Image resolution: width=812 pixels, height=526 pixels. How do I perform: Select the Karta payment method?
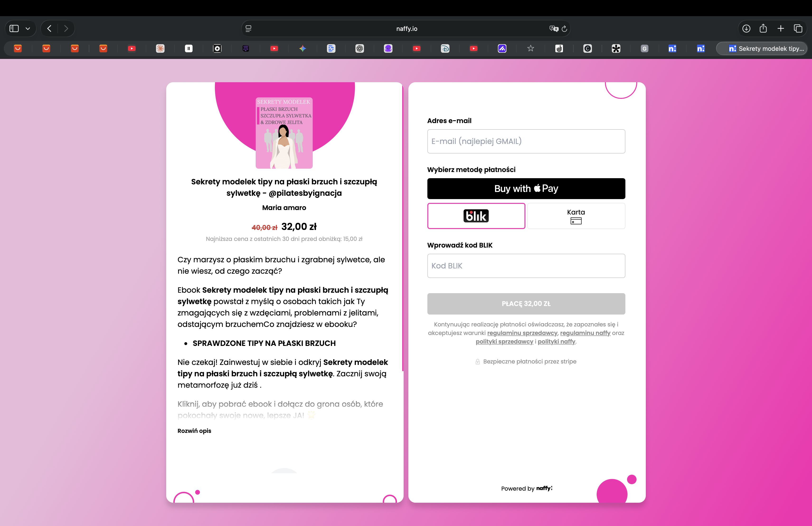click(x=576, y=216)
